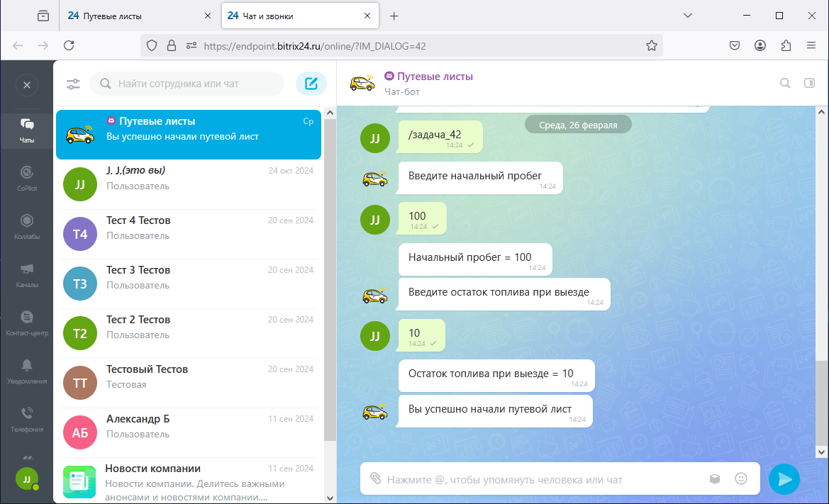Open the Новости компании channel

point(189,481)
